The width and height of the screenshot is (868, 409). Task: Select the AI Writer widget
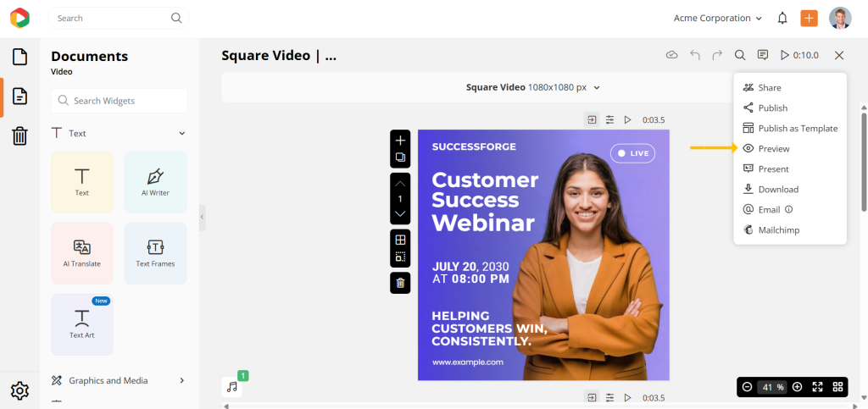(x=155, y=182)
